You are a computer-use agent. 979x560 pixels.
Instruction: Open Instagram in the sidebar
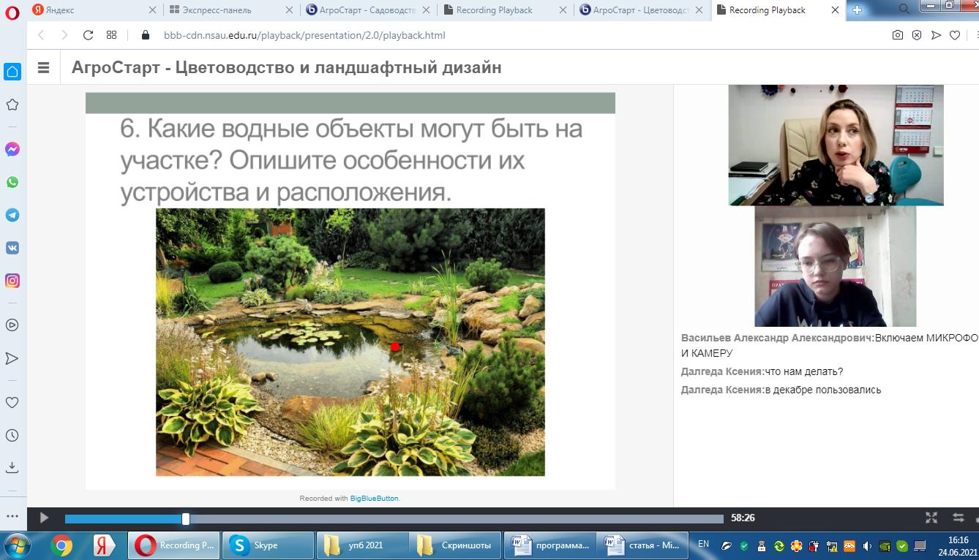(x=12, y=281)
